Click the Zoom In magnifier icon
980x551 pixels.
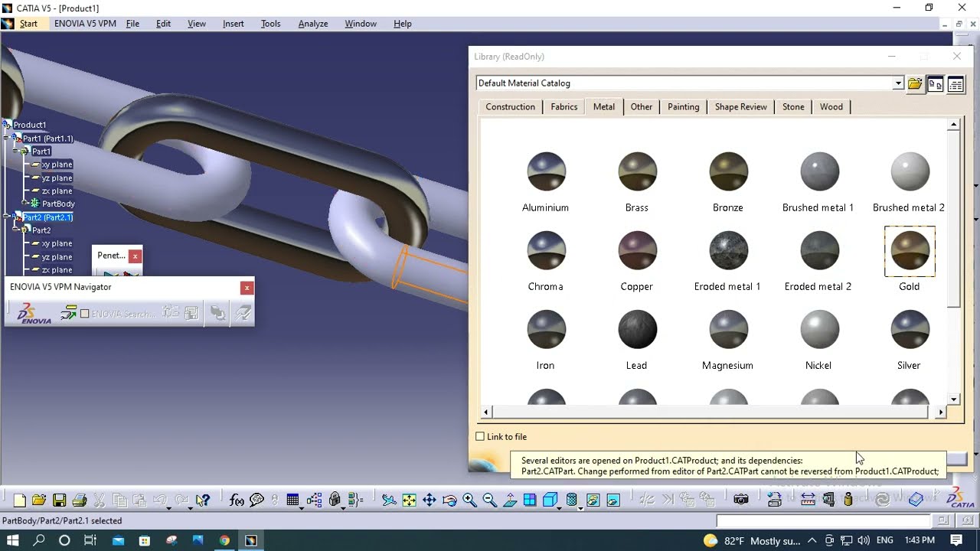click(469, 500)
